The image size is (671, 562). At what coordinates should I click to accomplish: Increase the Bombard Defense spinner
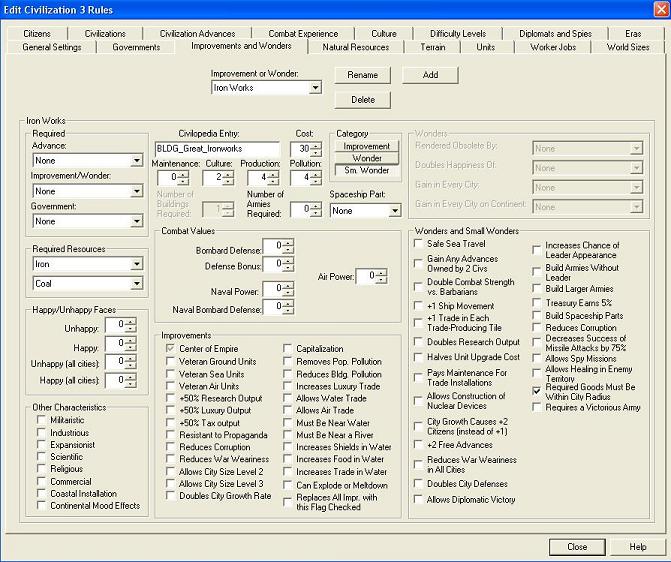[288, 243]
